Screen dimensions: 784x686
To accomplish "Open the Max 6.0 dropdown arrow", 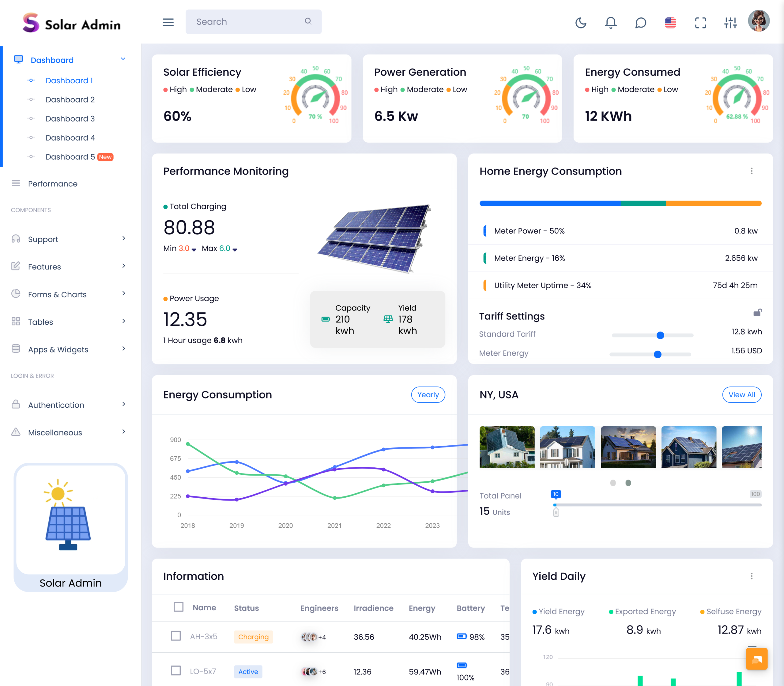I will tap(235, 250).
